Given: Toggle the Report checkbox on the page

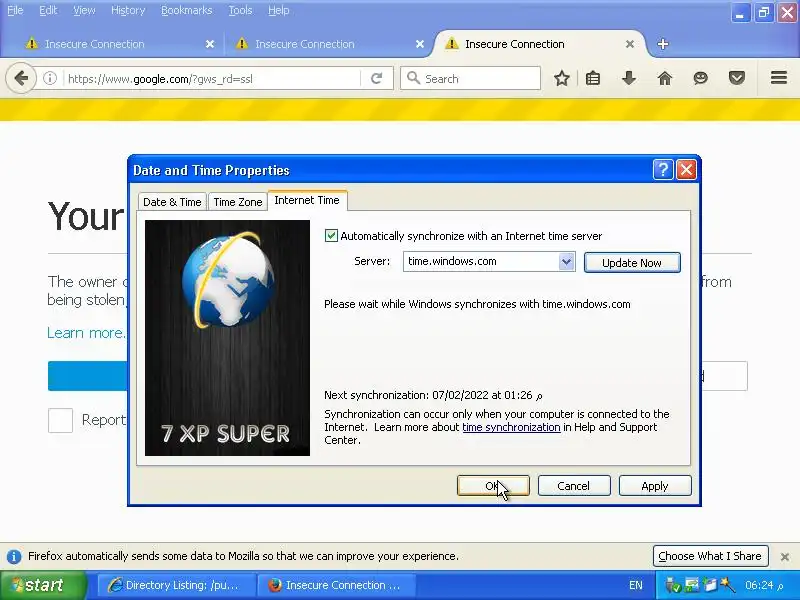Looking at the screenshot, I should (x=60, y=420).
